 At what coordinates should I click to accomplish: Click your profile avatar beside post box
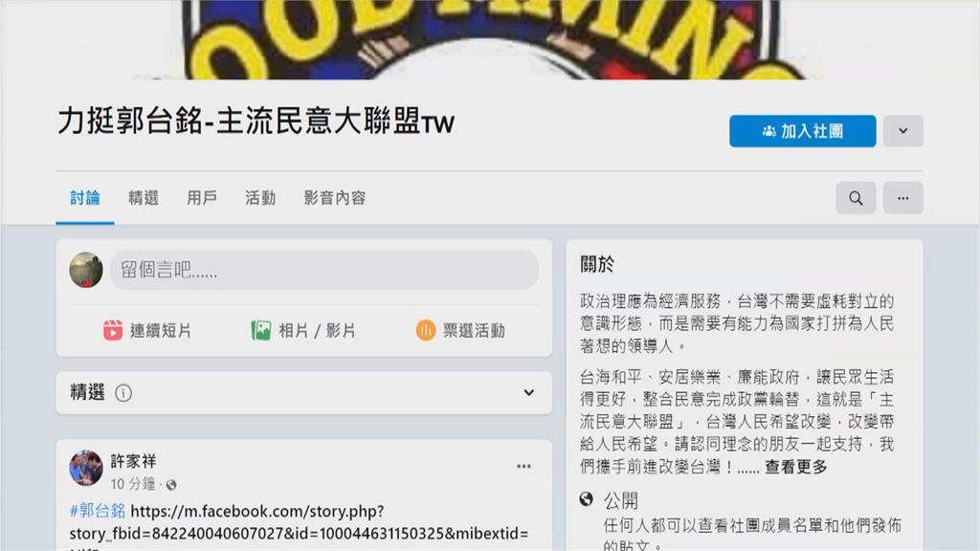[85, 270]
